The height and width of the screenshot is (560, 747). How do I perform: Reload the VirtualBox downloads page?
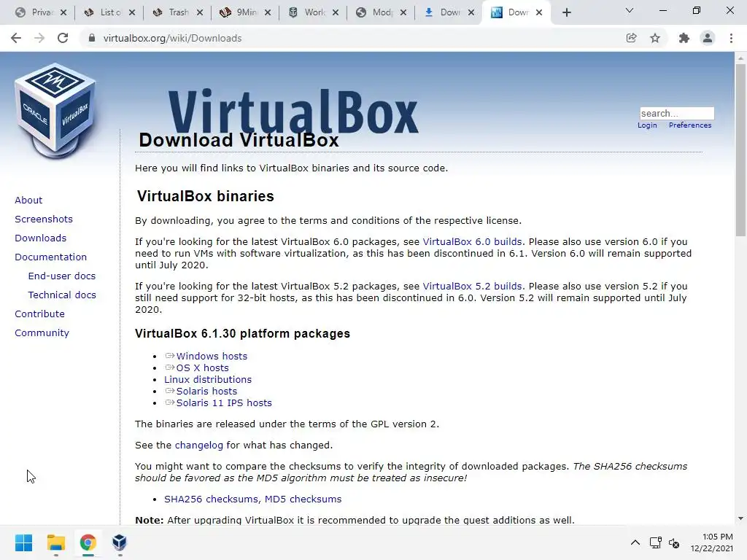click(x=63, y=38)
